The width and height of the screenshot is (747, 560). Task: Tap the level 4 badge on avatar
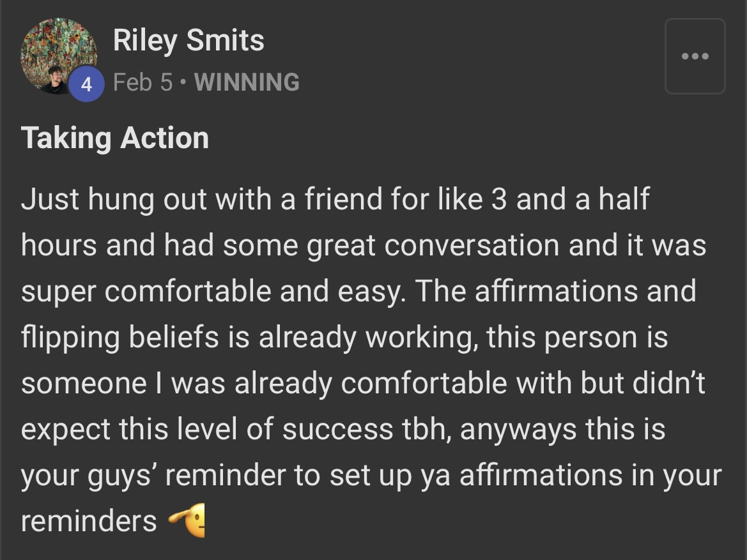pos(86,84)
